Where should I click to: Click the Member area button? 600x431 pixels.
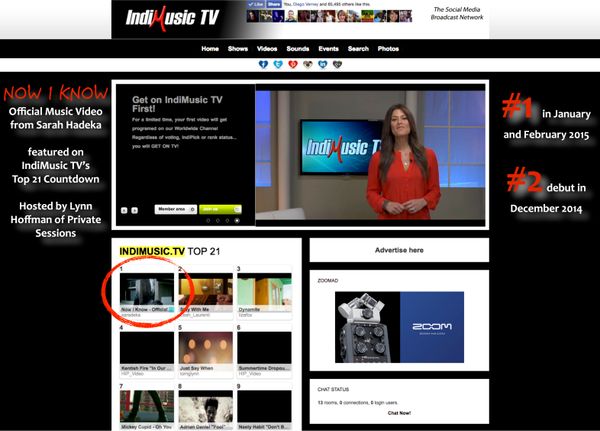[176, 209]
